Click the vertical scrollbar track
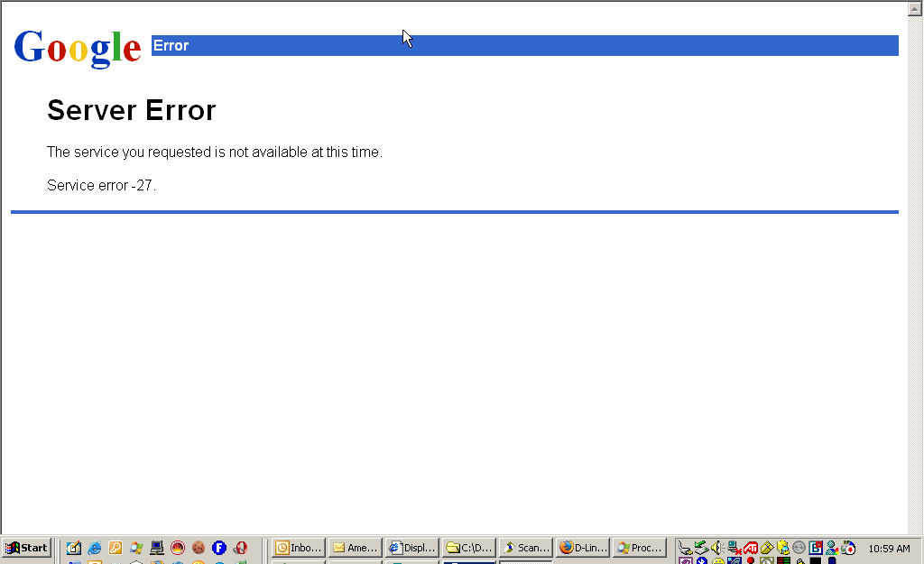The height and width of the screenshot is (564, 924). click(914, 274)
